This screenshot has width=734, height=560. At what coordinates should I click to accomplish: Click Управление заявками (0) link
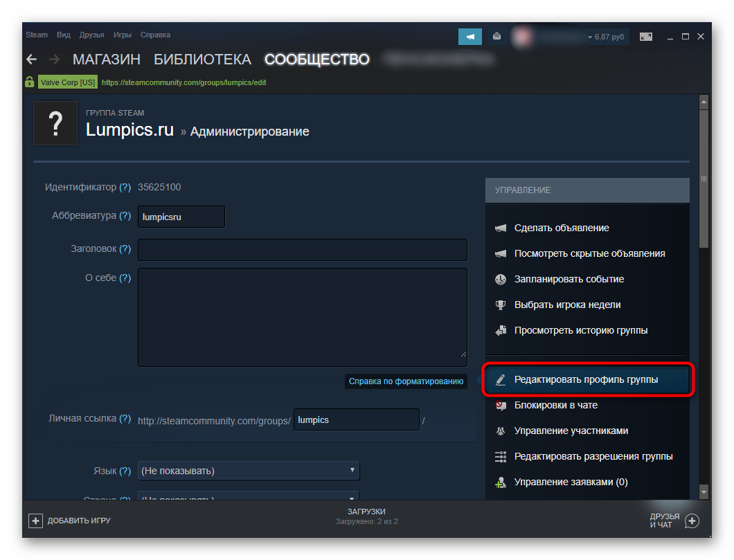pos(571,482)
